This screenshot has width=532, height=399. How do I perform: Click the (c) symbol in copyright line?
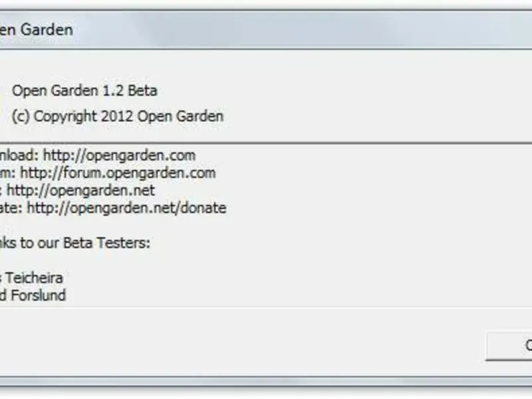pos(21,116)
